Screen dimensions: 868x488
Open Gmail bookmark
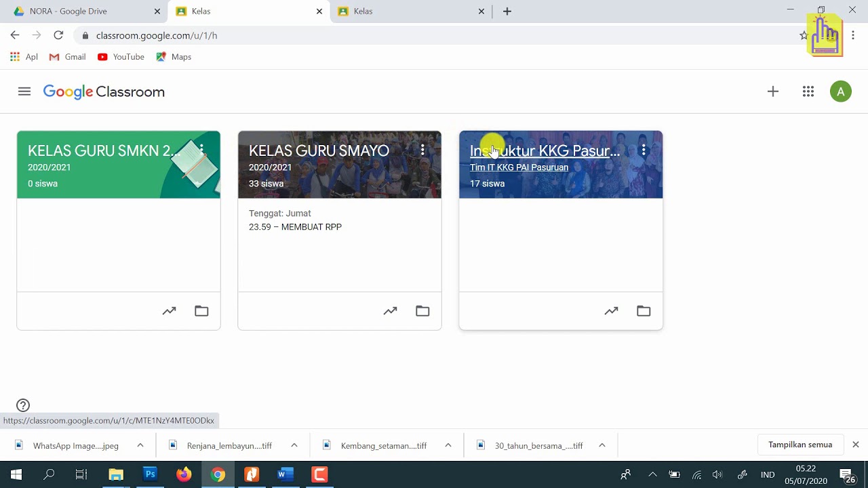click(x=67, y=57)
